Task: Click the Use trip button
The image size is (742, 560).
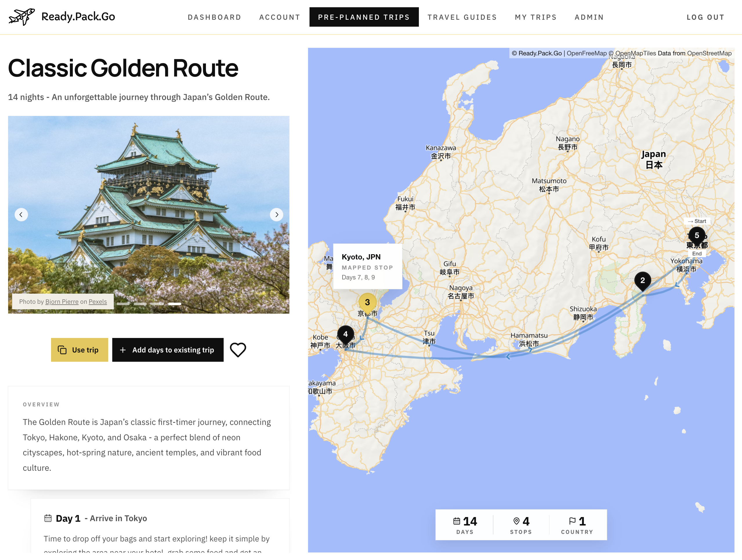Action: pyautogui.click(x=79, y=350)
